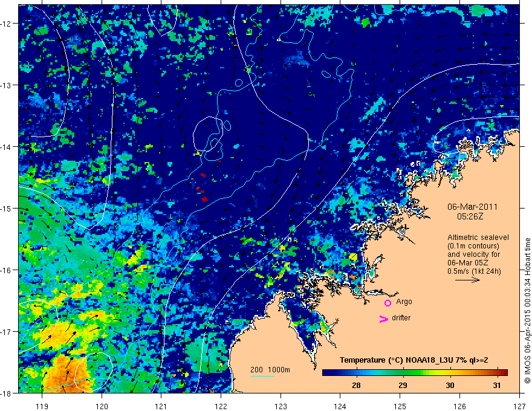
Task: Click latitude axis label -17
Action: coord(7,332)
